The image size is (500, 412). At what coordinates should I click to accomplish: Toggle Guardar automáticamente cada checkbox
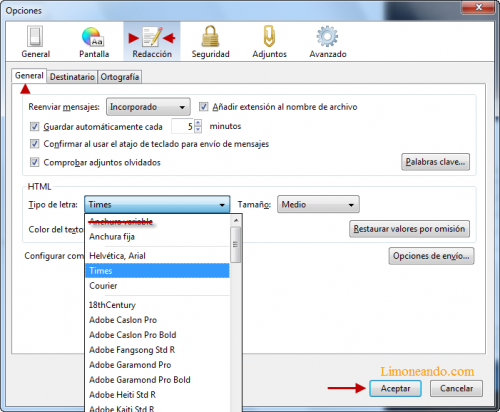[x=34, y=127]
